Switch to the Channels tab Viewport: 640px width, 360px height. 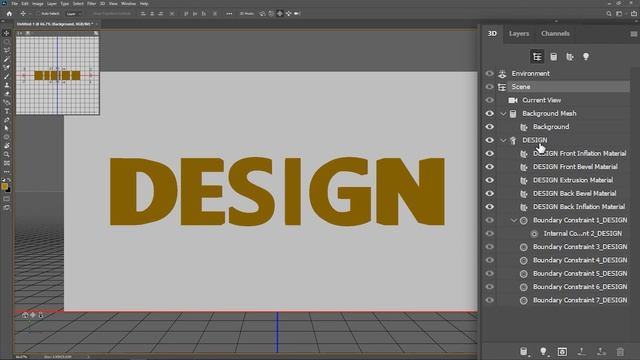(555, 33)
